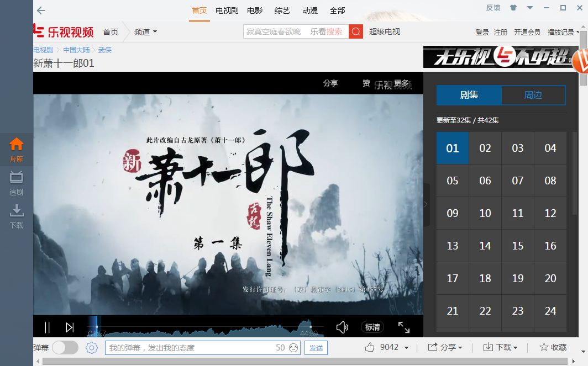Switch to the 周边 related tab
This screenshot has height=366, width=588.
[533, 95]
